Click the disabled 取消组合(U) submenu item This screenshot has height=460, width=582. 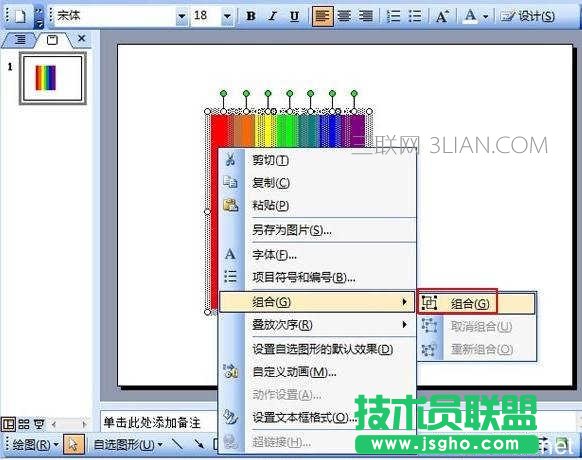477,327
